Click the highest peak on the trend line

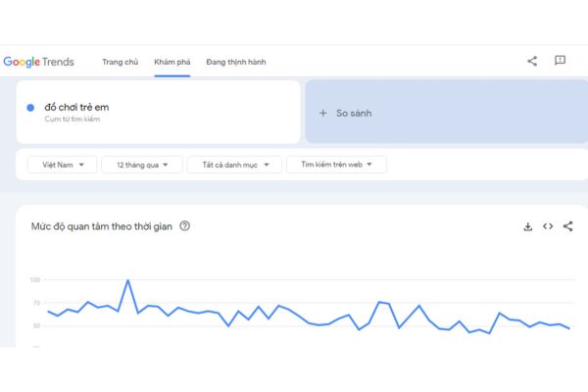pos(127,280)
